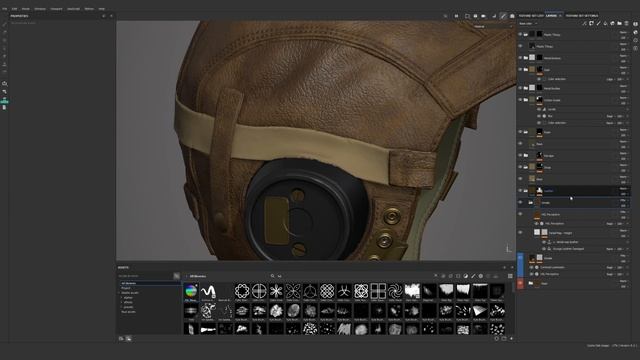Hide the Metal Buckles folder layer
640x360 pixels.
520,88
